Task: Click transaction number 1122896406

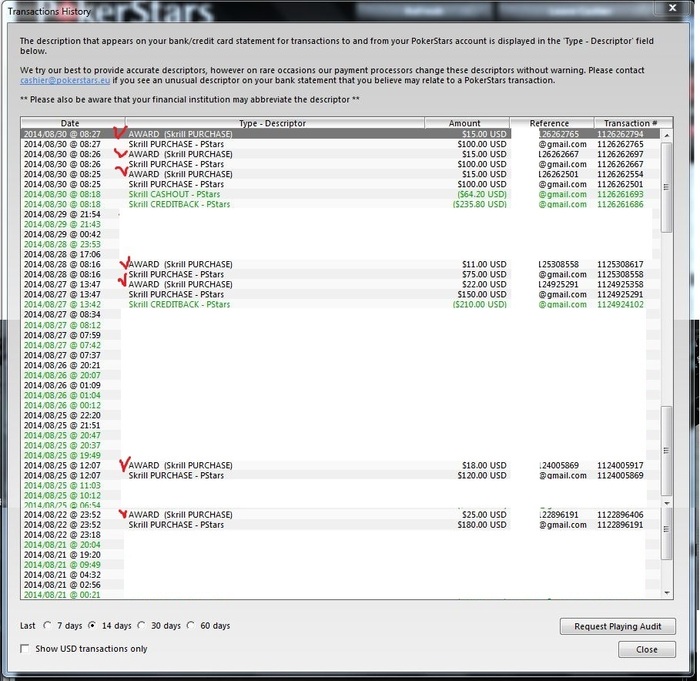Action: click(x=620, y=514)
